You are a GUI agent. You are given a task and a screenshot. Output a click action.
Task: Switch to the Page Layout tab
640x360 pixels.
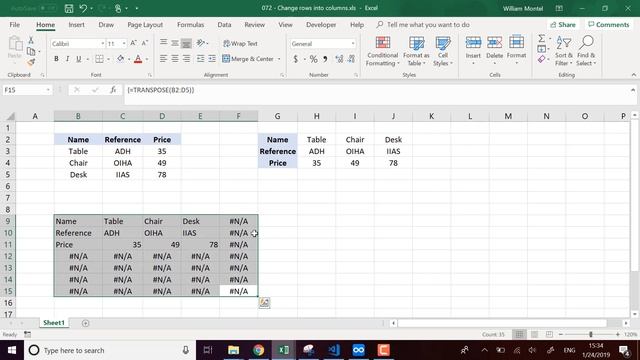[145, 24]
